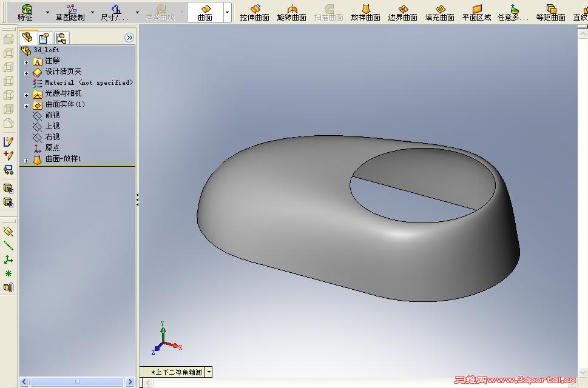The image size is (588, 388).
Task: Click the mate reference paperclip icon
Action: pos(8,287)
